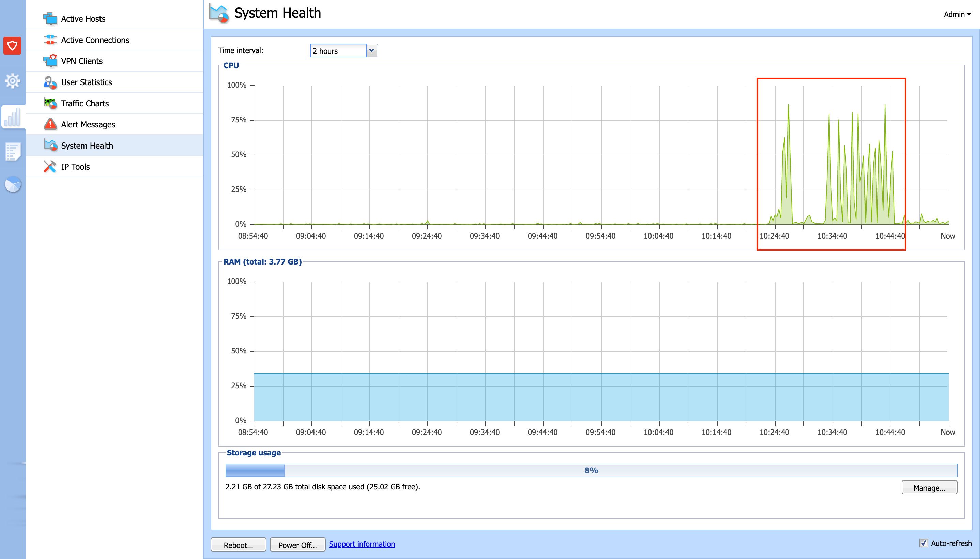Click the Alert Messages warning triangle icon
This screenshot has height=559, width=980.
click(50, 124)
